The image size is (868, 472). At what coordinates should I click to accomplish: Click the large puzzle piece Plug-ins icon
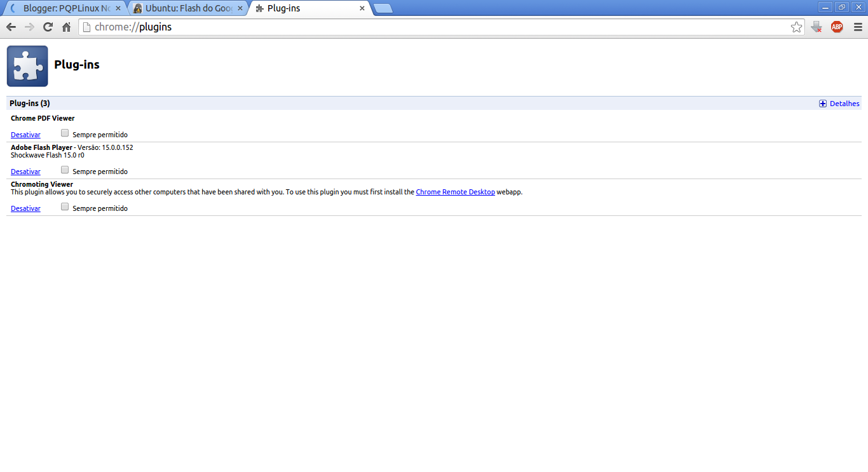point(27,65)
